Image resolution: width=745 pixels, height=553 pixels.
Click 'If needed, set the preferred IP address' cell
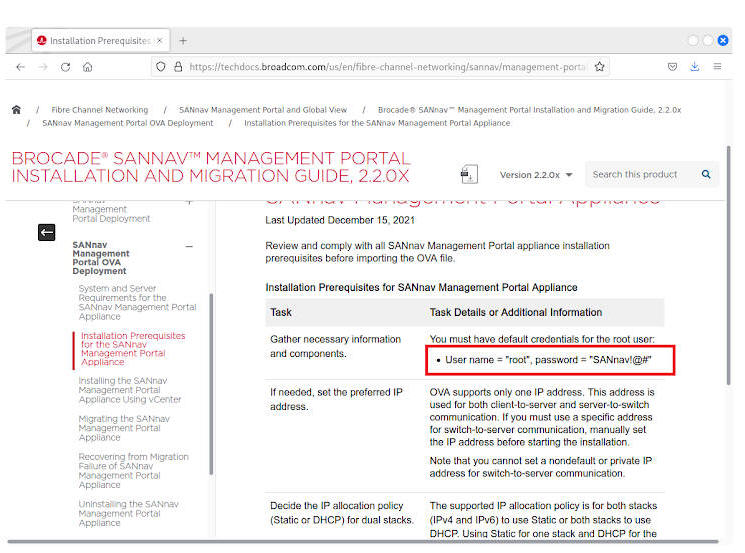[x=336, y=400]
